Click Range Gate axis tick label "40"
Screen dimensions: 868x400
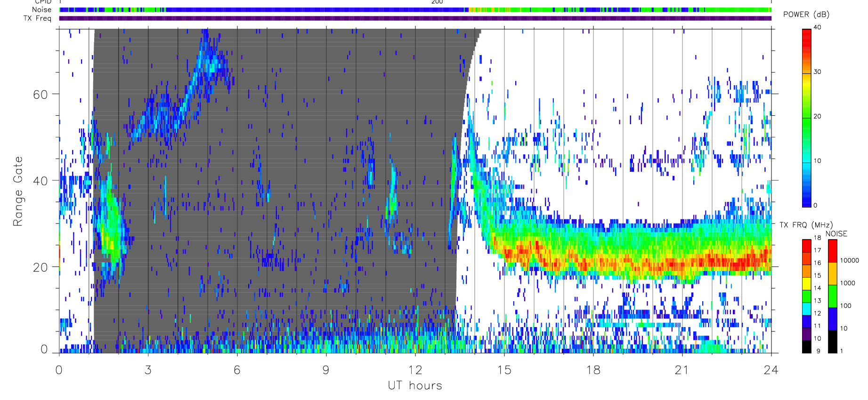click(x=41, y=181)
